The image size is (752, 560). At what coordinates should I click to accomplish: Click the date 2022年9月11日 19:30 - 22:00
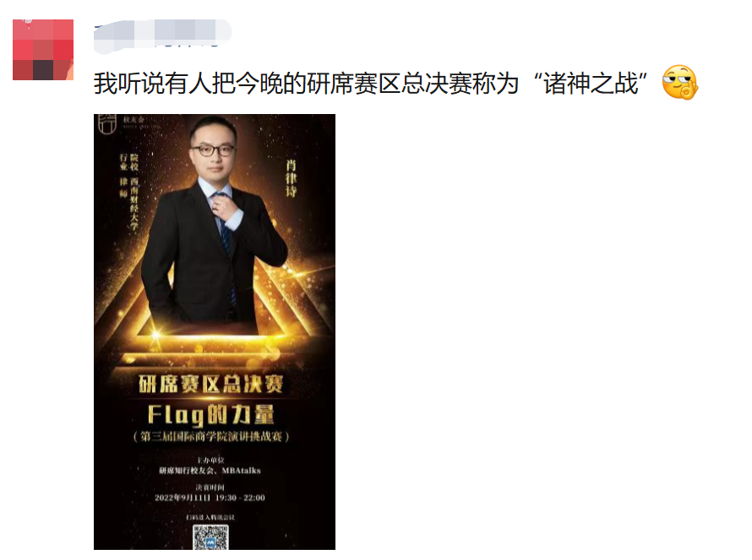(210, 497)
